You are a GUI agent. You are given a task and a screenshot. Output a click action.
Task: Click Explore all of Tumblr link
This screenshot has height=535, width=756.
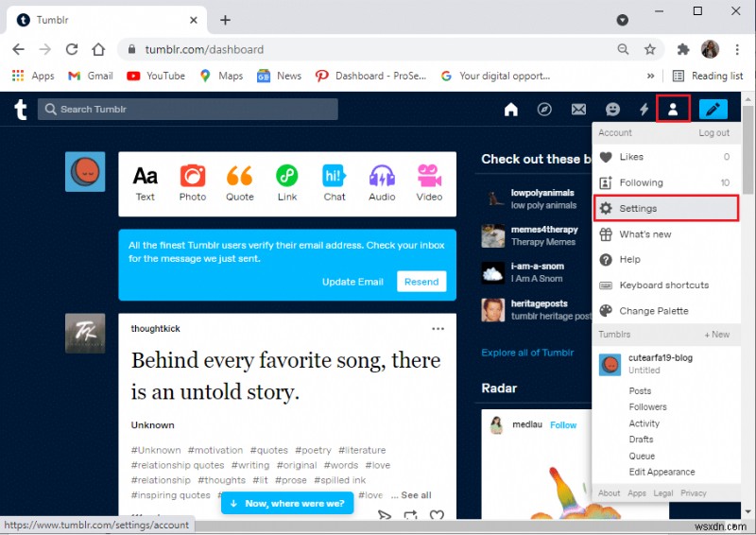(527, 353)
